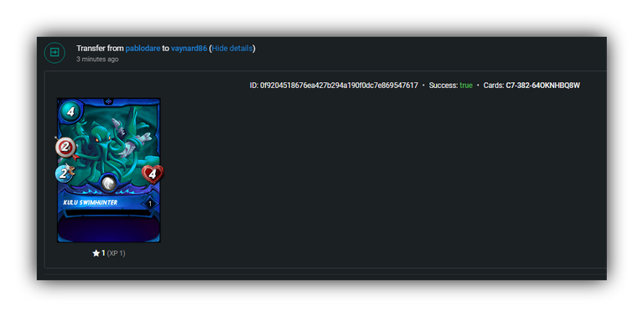Open pablodare's profile link
644x317 pixels.
(143, 49)
